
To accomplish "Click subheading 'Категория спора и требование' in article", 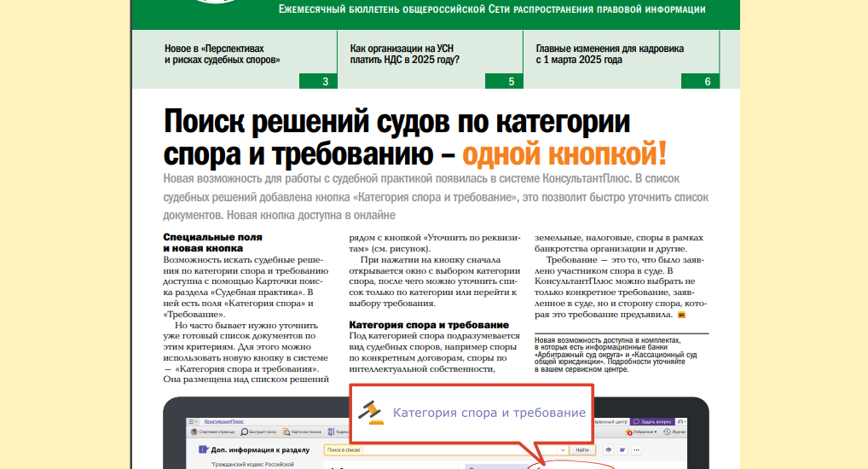I will pyautogui.click(x=429, y=325).
